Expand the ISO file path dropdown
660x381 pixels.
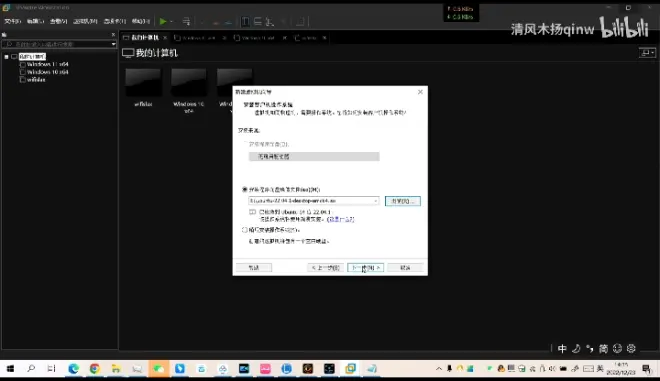coord(375,201)
